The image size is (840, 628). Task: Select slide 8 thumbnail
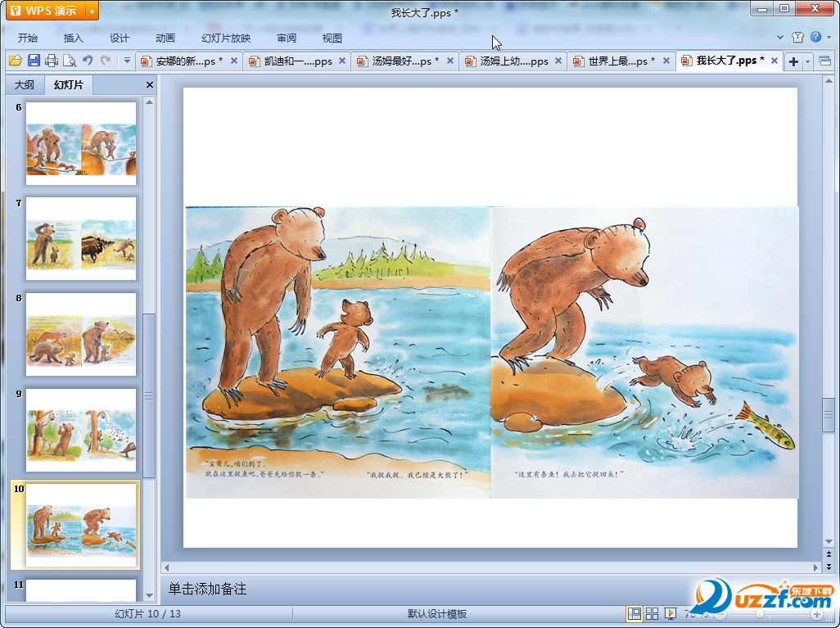point(81,334)
